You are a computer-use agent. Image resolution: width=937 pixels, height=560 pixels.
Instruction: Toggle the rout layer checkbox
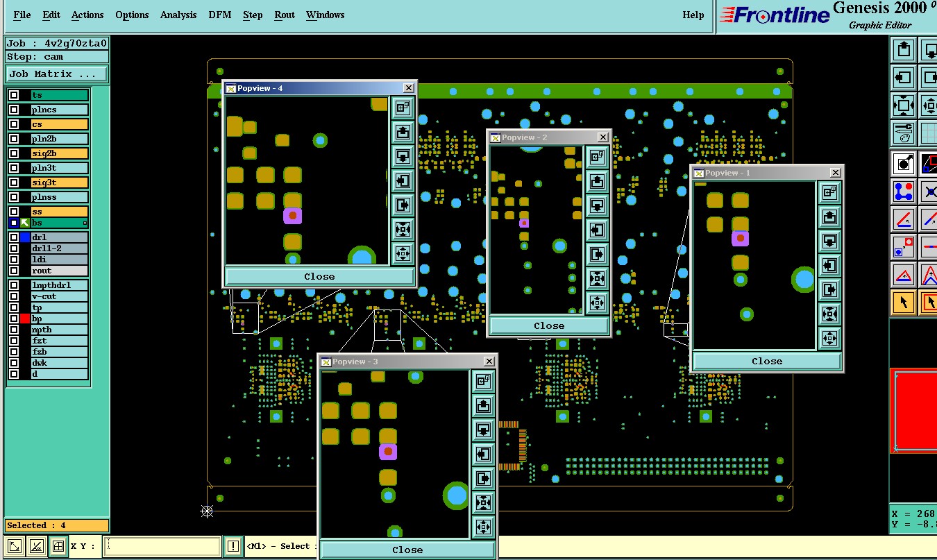[x=14, y=271]
